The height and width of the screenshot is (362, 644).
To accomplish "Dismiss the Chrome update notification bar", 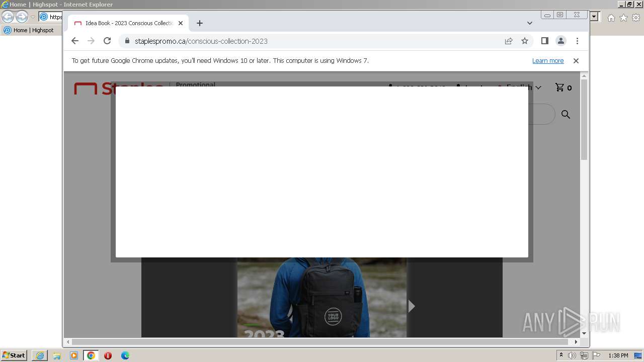I will (x=576, y=61).
